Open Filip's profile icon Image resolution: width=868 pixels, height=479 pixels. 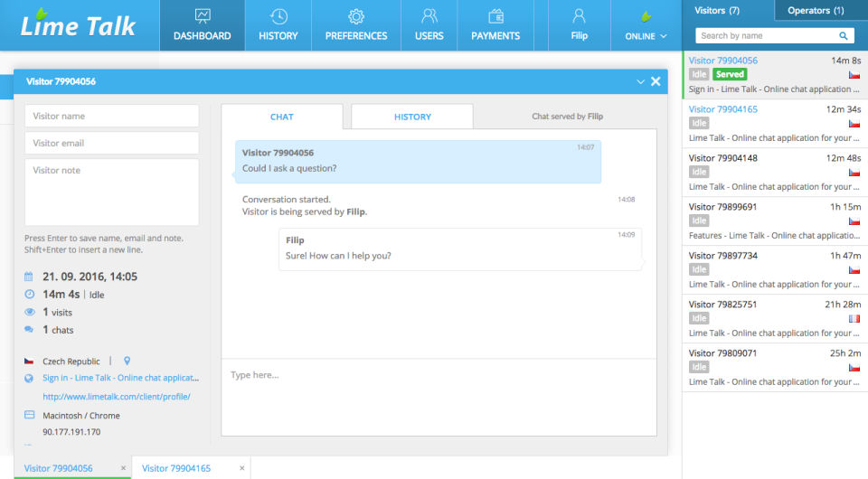(579, 16)
